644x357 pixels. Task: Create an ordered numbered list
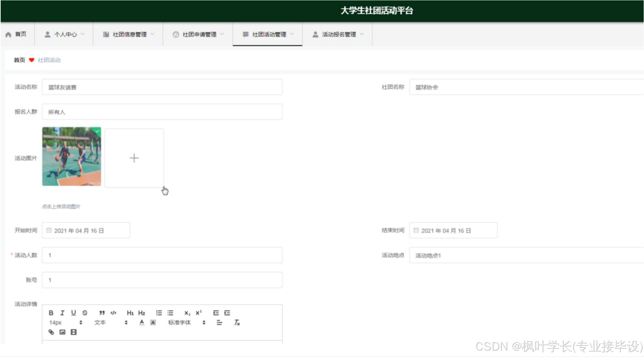point(159,313)
